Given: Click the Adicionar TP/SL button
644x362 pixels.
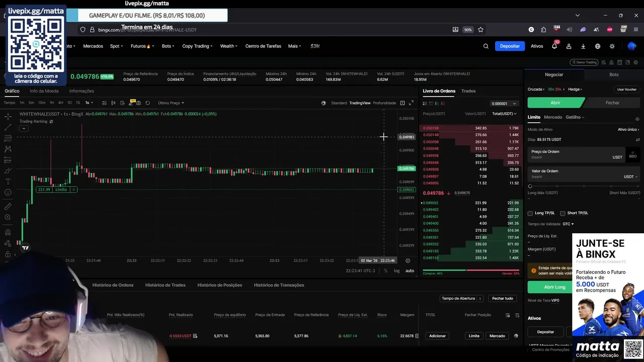Looking at the screenshot, I should [437, 336].
